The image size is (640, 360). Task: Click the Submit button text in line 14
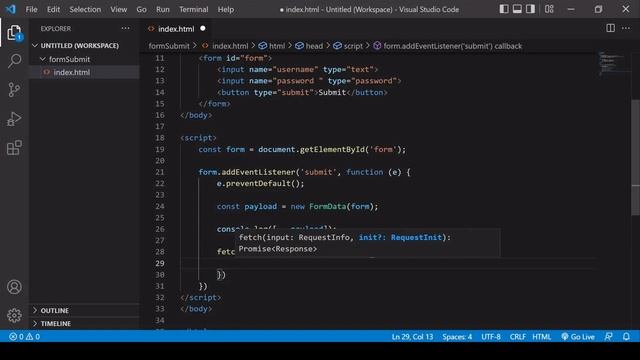(x=332, y=92)
